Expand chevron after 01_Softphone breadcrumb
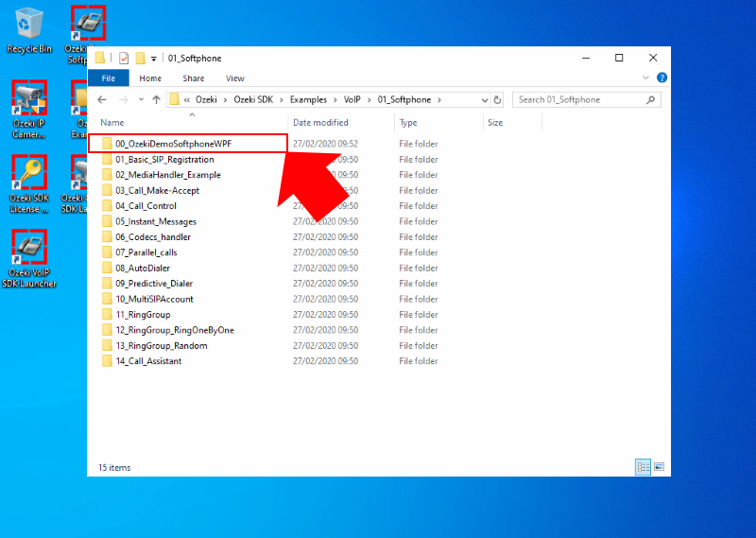The width and height of the screenshot is (756, 538). (x=439, y=100)
